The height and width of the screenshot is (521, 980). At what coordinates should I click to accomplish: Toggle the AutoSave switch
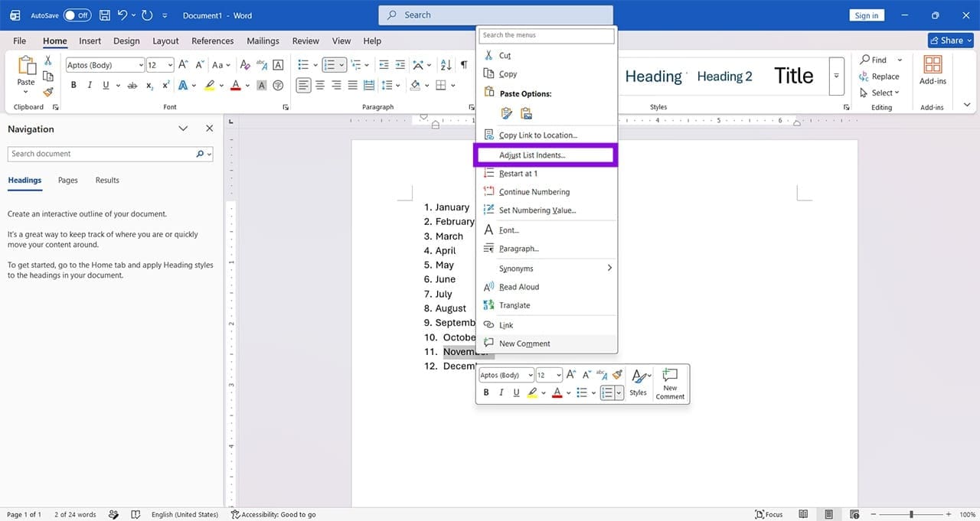77,15
